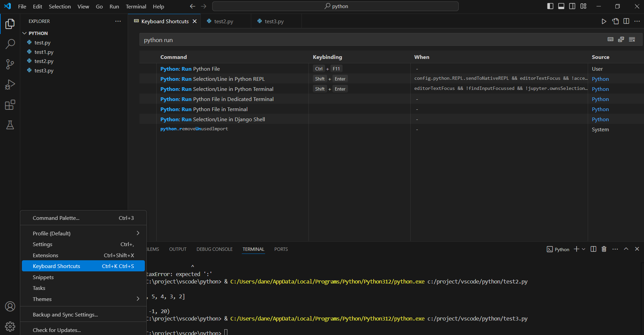
Task: Open the Selection menu
Action: coord(60,6)
